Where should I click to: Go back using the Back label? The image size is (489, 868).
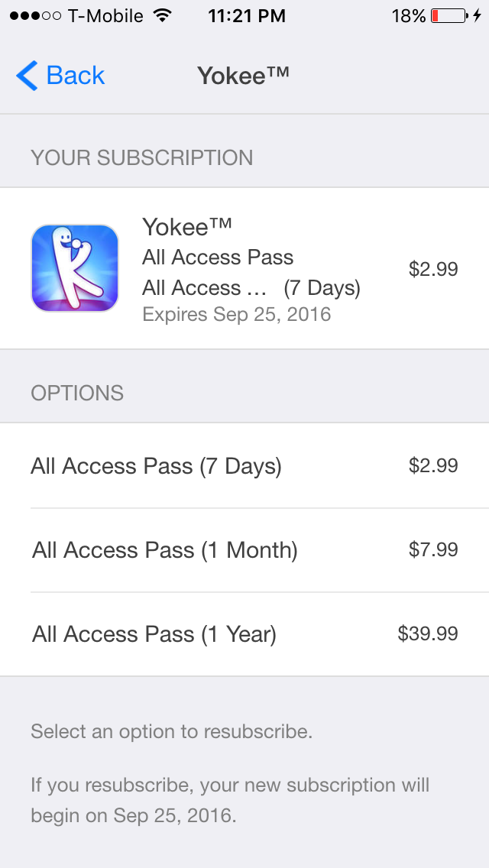(75, 76)
